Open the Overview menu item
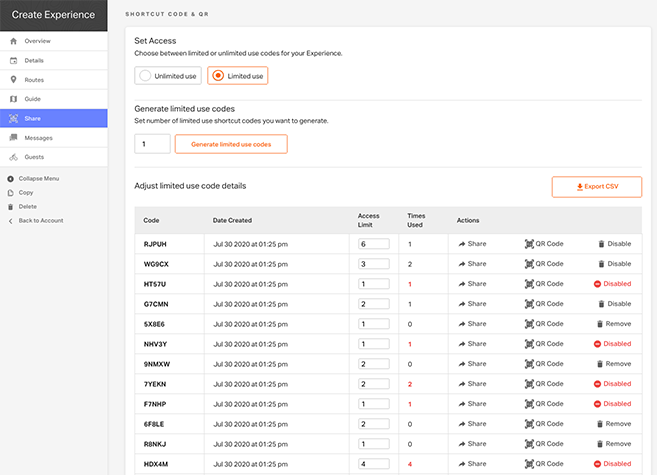Screen dimensions: 657x475 (54, 41)
